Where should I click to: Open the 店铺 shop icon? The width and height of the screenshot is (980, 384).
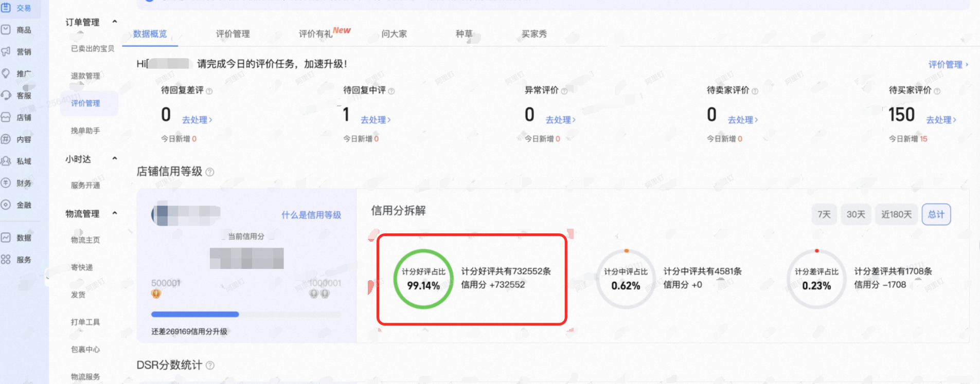(6, 117)
